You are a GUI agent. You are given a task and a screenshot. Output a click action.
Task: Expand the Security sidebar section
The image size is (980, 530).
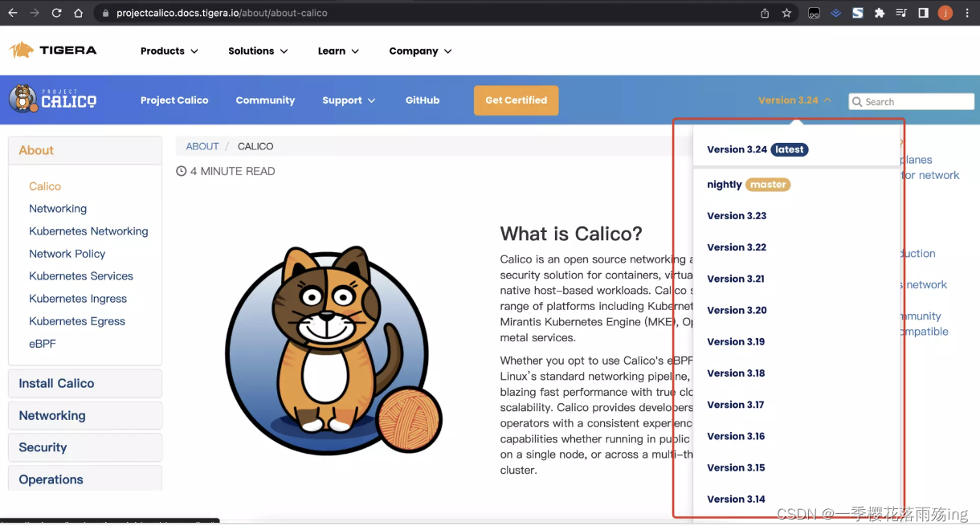85,447
